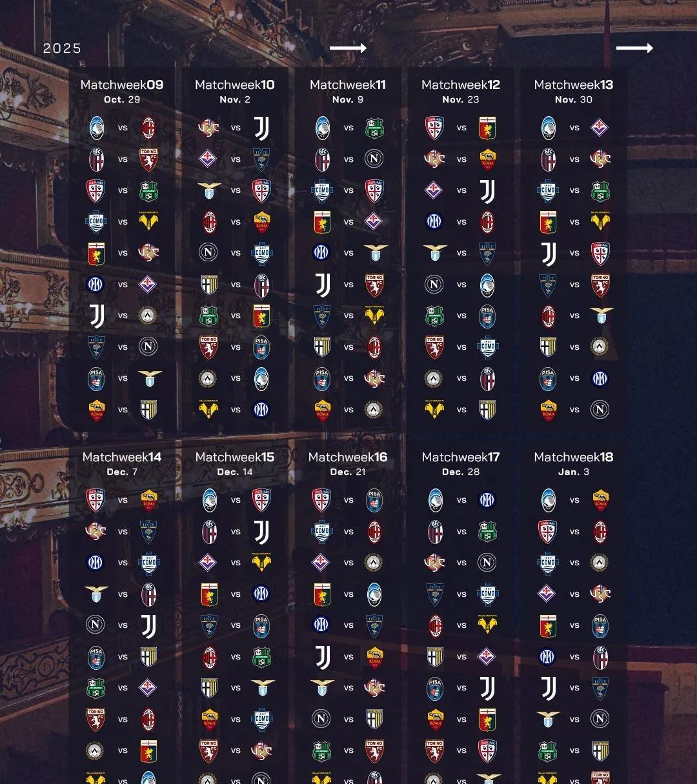Click the Juventus crest in Matchweek10's Cremonese fixture
This screenshot has height=784, width=697.
tap(261, 128)
